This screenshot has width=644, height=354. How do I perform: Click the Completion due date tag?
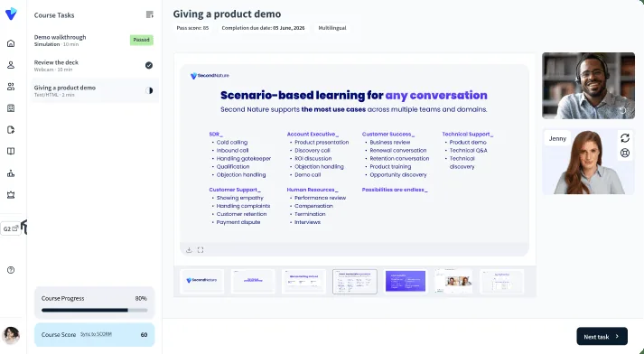[x=263, y=28]
